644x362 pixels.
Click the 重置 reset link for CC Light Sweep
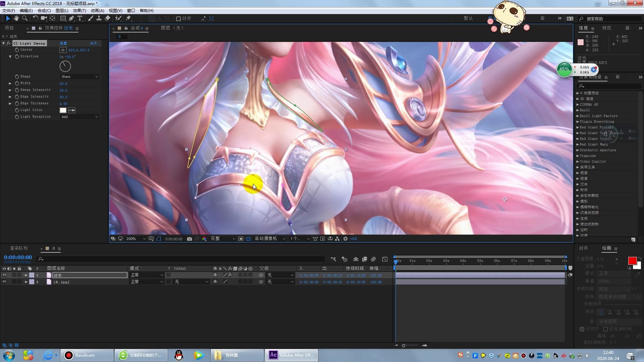63,44
